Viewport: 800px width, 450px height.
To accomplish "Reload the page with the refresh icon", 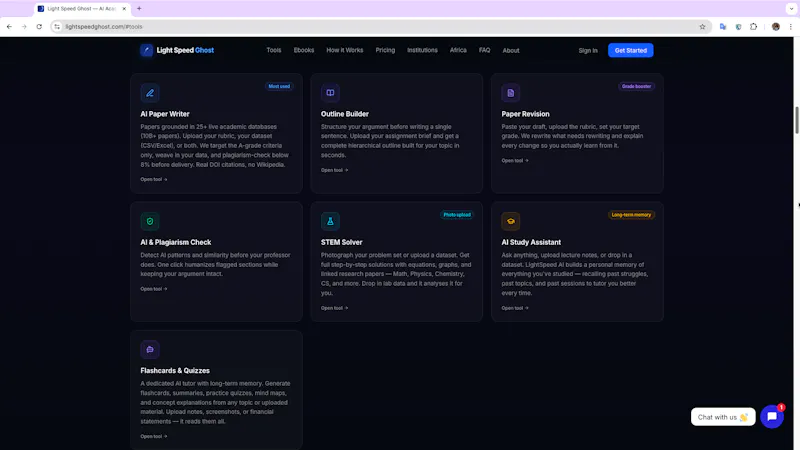I will coord(39,27).
